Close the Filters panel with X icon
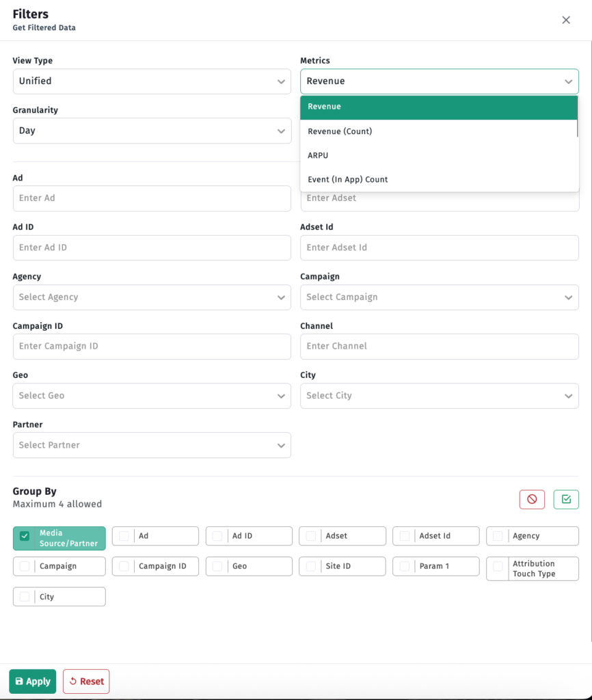The image size is (592, 700). pyautogui.click(x=565, y=20)
